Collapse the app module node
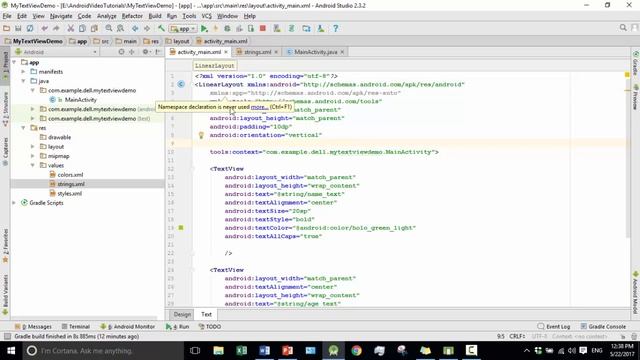The width and height of the screenshot is (640, 360). [14, 62]
